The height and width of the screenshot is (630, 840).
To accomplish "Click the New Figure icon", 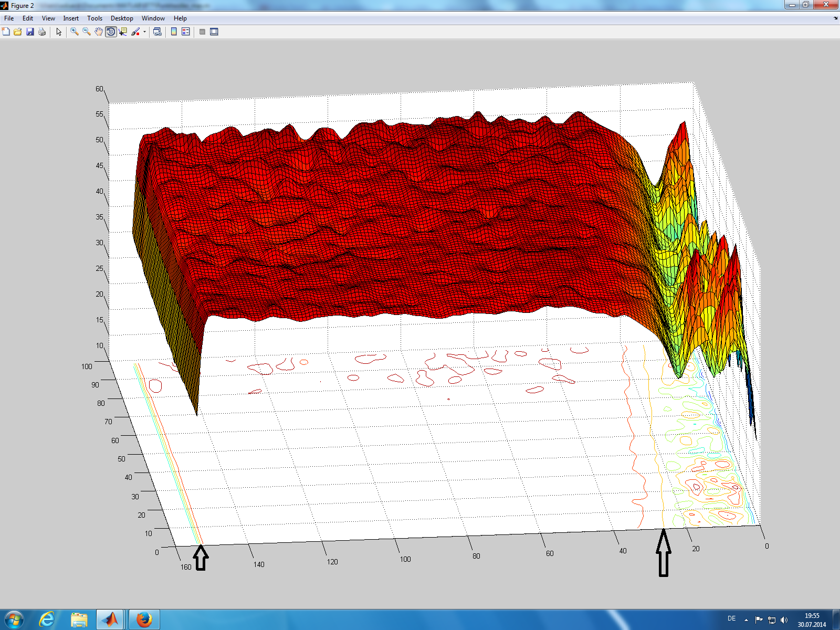I will tap(6, 32).
